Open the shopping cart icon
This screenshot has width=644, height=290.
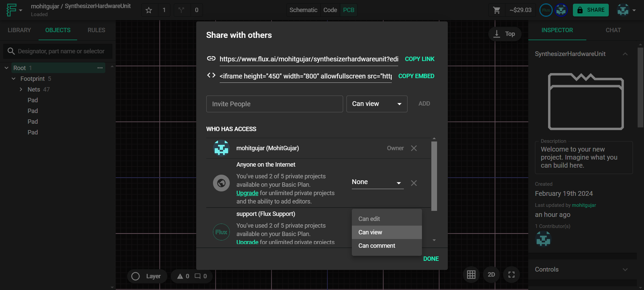(497, 10)
